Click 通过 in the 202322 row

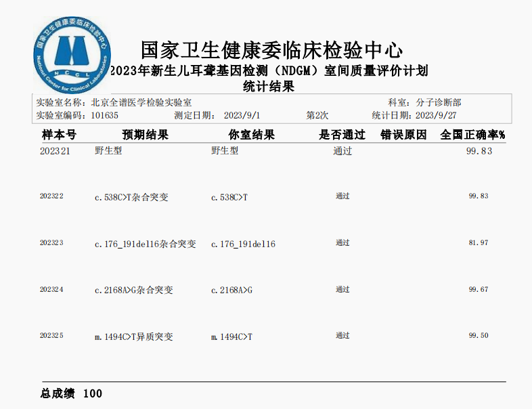tap(342, 196)
